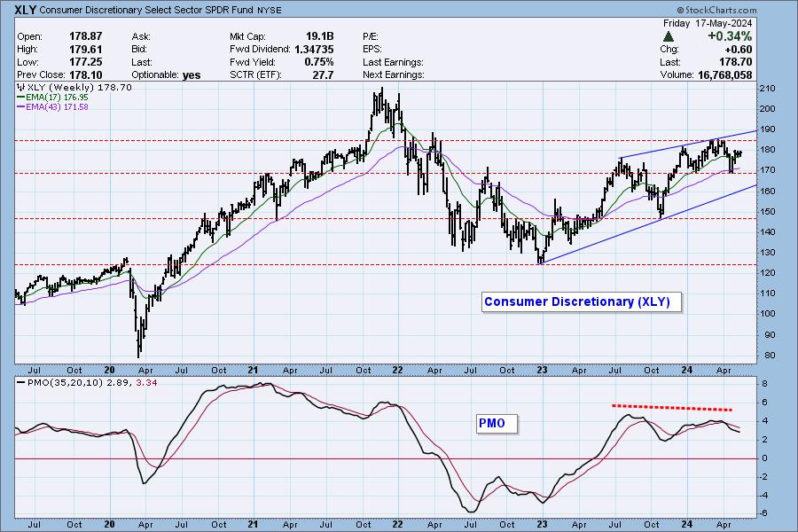The width and height of the screenshot is (798, 532).
Task: Click the green EMA(17) legend line swatch
Action: [x=21, y=98]
